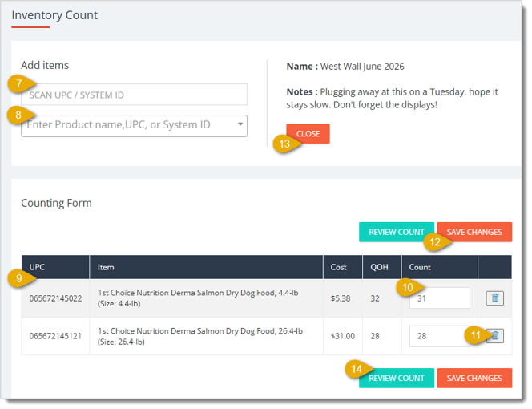Open the product name search dropdown arrow
Viewport: 532px width, 409px height.
tap(242, 125)
